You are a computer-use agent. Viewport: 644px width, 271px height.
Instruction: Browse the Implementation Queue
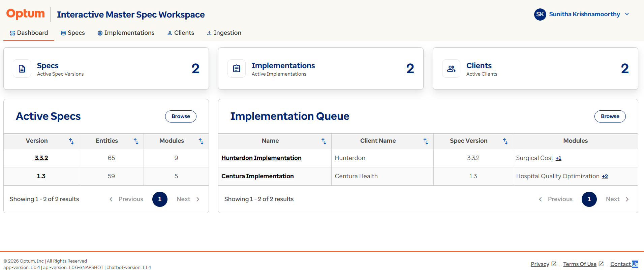point(610,116)
